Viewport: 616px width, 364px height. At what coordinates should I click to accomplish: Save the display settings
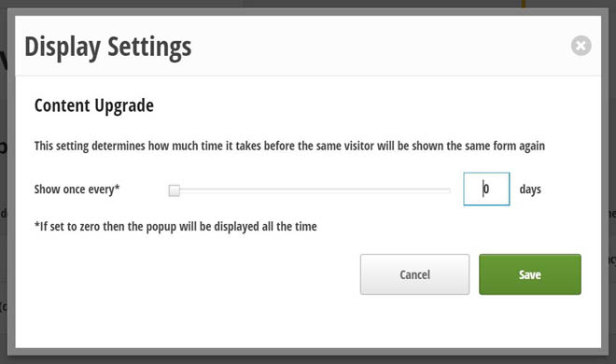click(x=530, y=274)
